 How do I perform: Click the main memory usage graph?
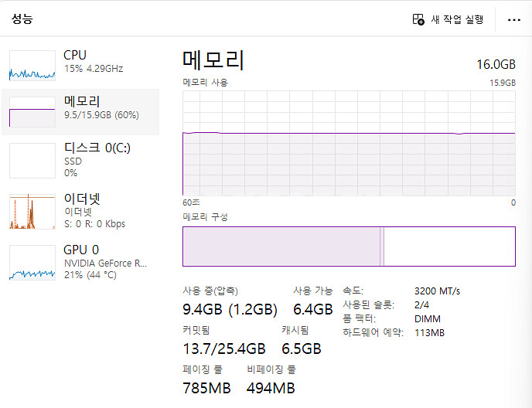349,143
